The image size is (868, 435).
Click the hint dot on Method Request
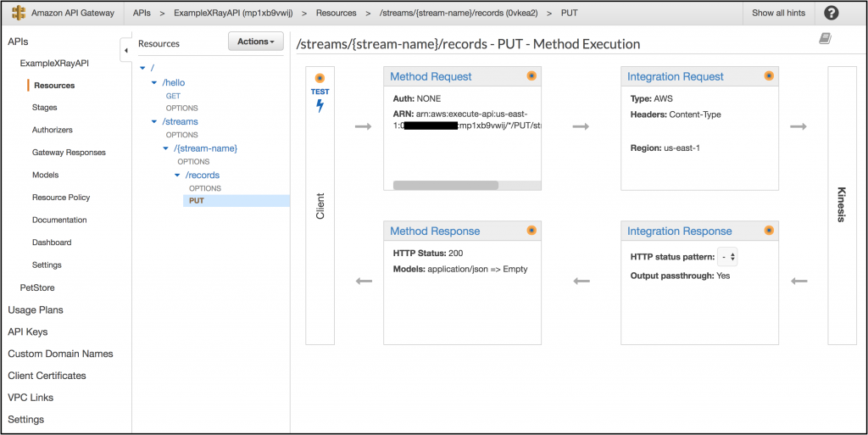[x=531, y=75]
